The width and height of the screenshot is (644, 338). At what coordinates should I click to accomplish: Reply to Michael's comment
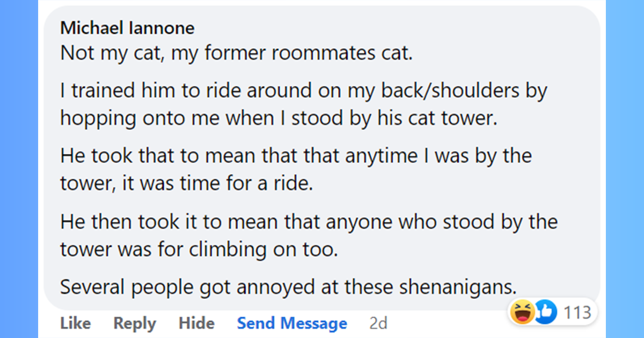(134, 323)
